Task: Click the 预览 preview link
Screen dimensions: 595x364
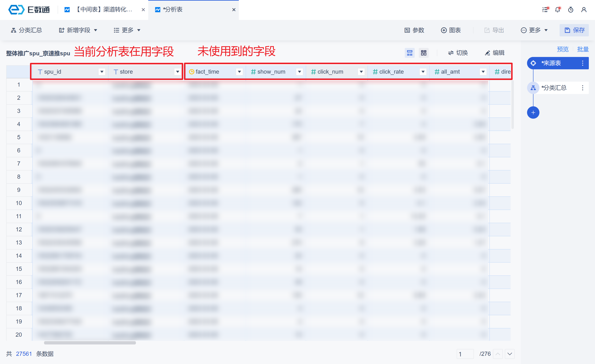Action: point(563,49)
